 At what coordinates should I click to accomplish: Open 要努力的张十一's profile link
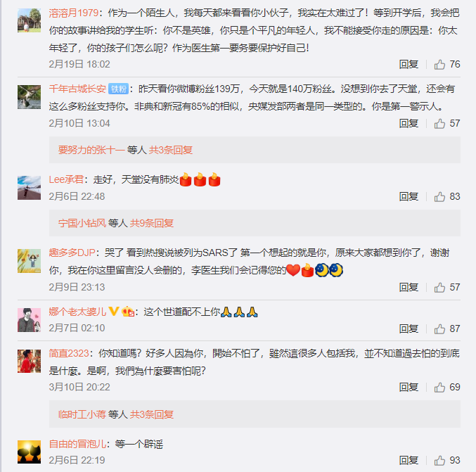(x=91, y=150)
